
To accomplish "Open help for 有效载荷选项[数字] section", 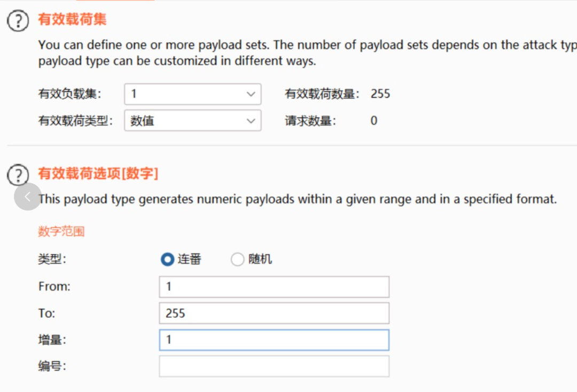I will pos(18,175).
